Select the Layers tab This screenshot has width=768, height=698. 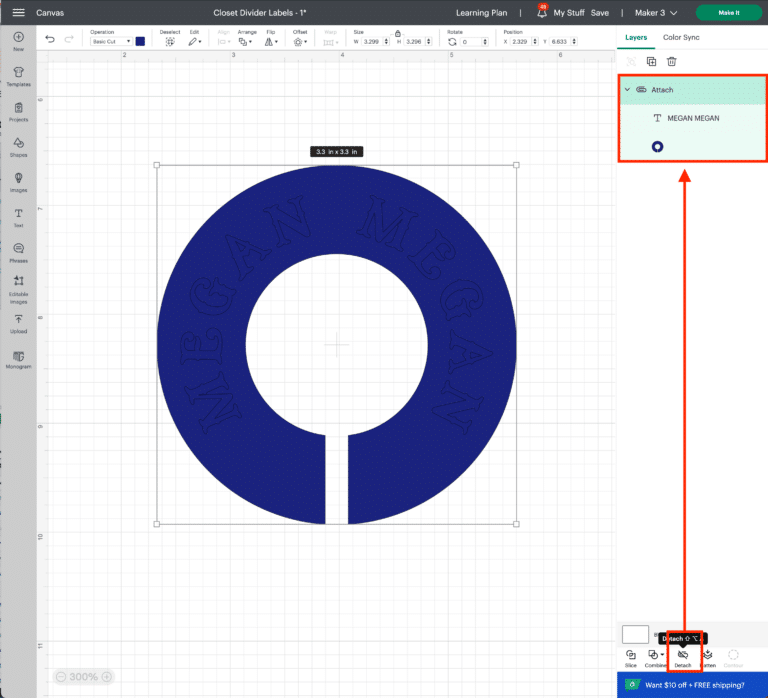pyautogui.click(x=636, y=37)
